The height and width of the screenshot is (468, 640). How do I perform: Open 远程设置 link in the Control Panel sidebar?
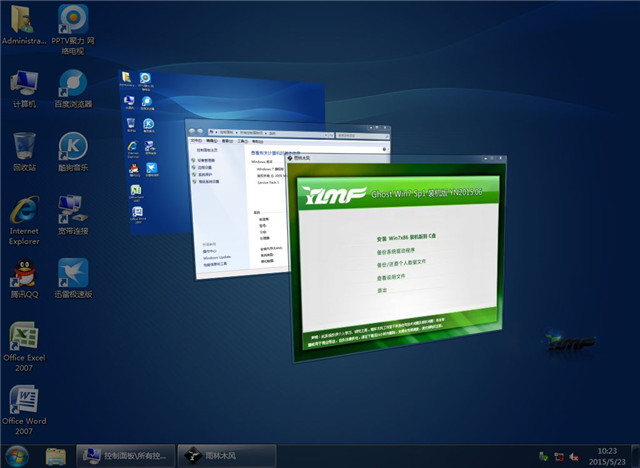point(204,167)
